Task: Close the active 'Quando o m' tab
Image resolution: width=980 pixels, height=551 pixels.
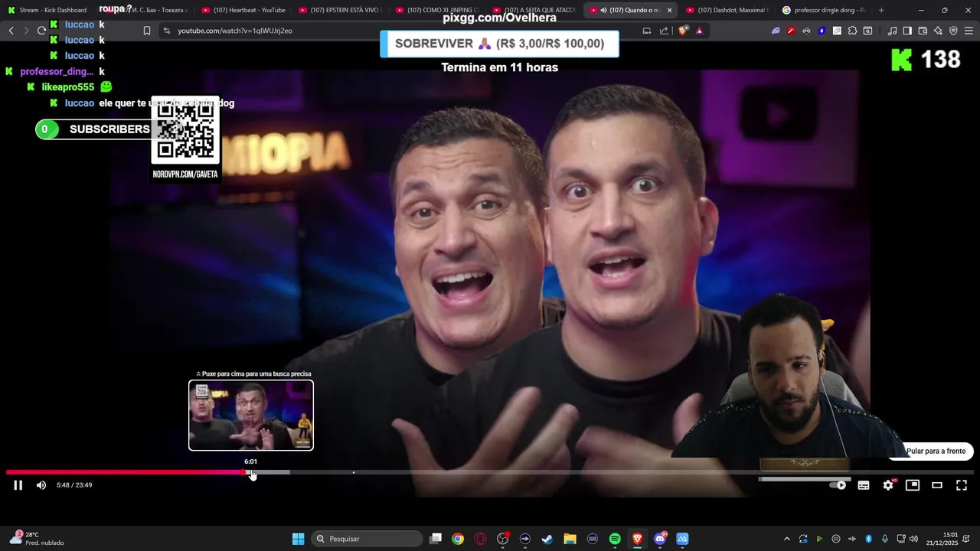Action: coord(670,10)
